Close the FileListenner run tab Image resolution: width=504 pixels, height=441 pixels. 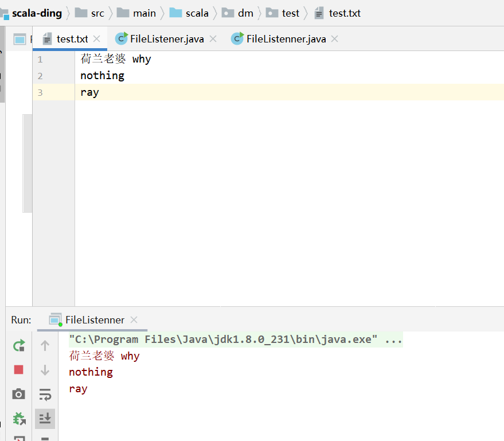134,320
